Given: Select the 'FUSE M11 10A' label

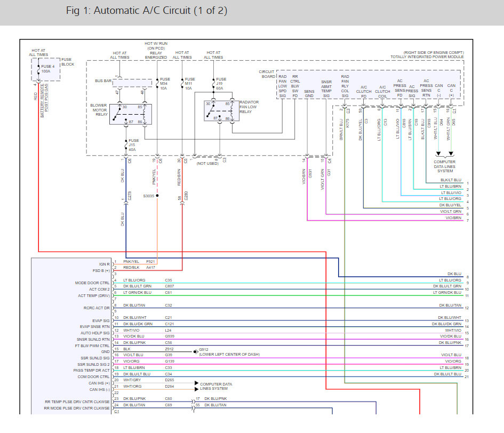Looking at the screenshot, I should tap(190, 84).
